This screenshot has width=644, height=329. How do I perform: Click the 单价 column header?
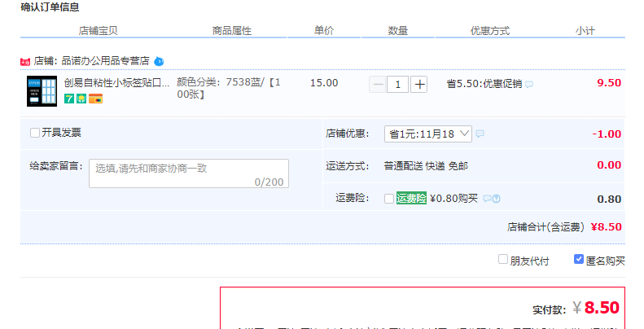coord(324,30)
